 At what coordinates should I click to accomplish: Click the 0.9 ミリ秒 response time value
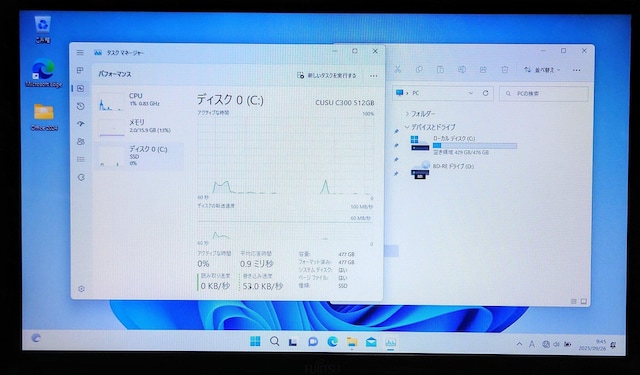[x=257, y=264]
